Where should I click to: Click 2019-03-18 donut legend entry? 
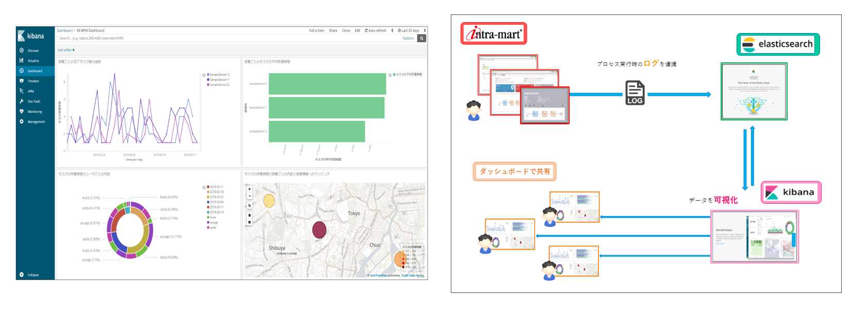pos(215,212)
